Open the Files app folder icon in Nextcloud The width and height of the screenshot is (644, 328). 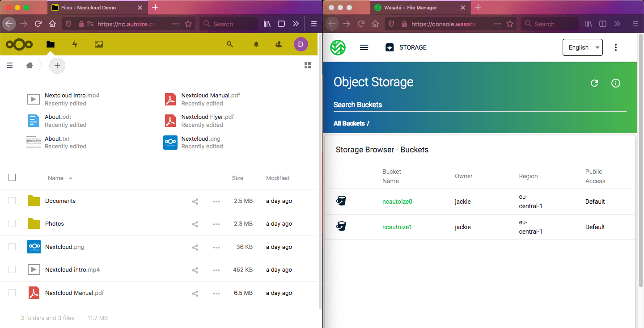click(51, 44)
